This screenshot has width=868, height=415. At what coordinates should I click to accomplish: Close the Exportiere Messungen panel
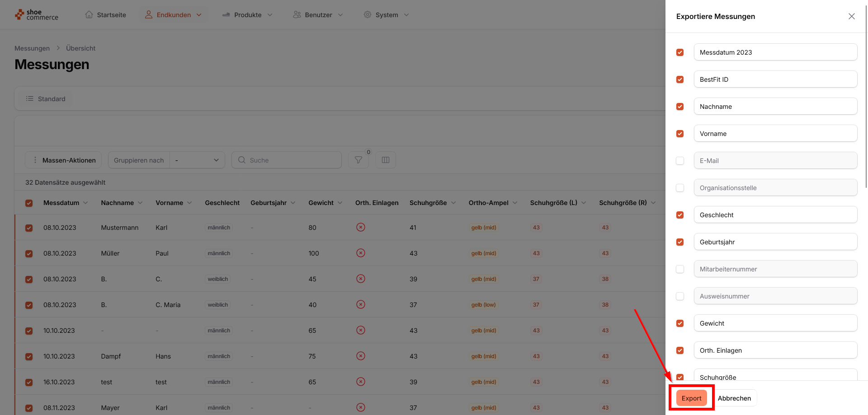pos(851,16)
